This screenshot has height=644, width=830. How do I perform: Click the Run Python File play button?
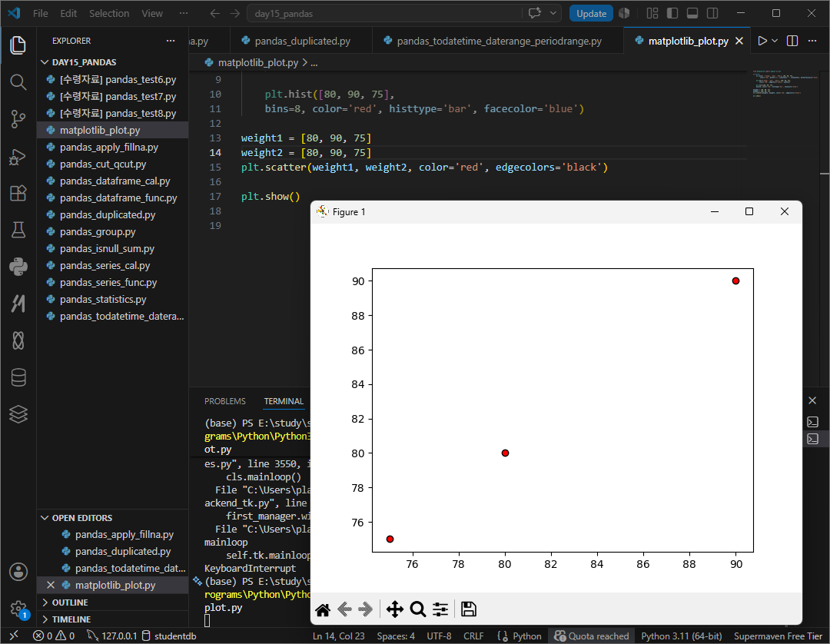point(762,41)
